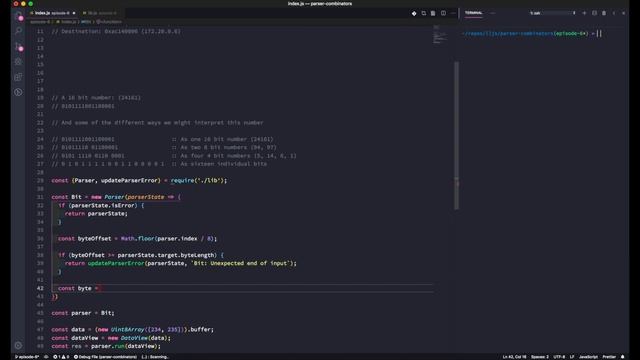Close the terminal panel

624,13
